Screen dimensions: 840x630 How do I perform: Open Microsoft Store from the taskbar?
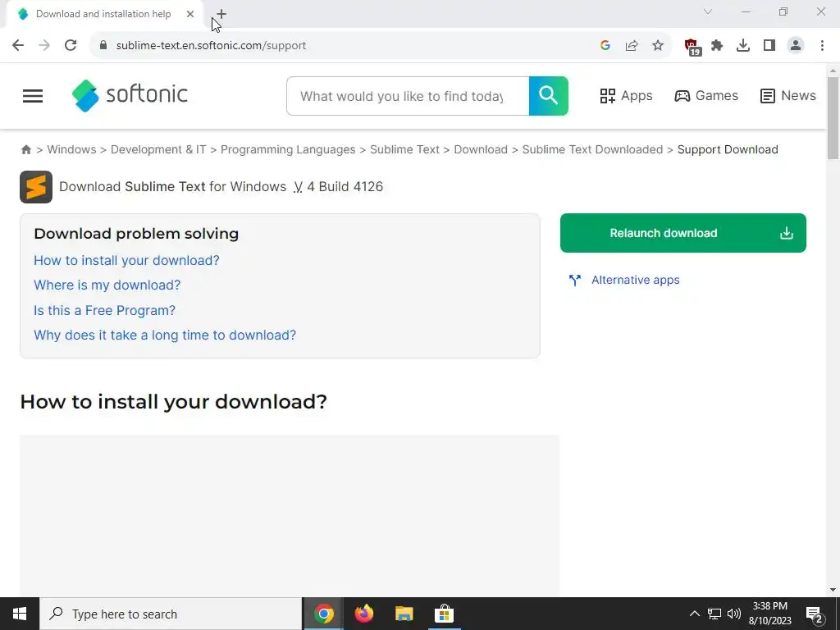pyautogui.click(x=444, y=614)
